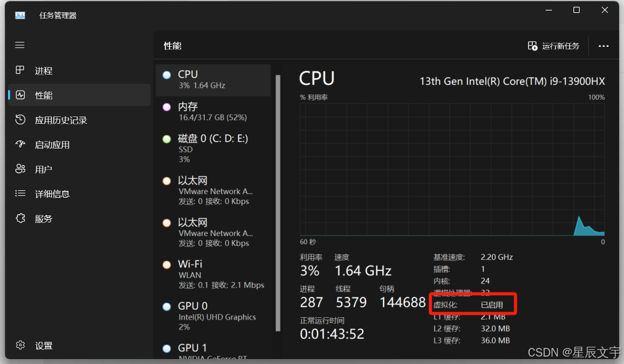The width and height of the screenshot is (624, 364).
Task: Open 用户 (Users) page
Action: (x=79, y=169)
